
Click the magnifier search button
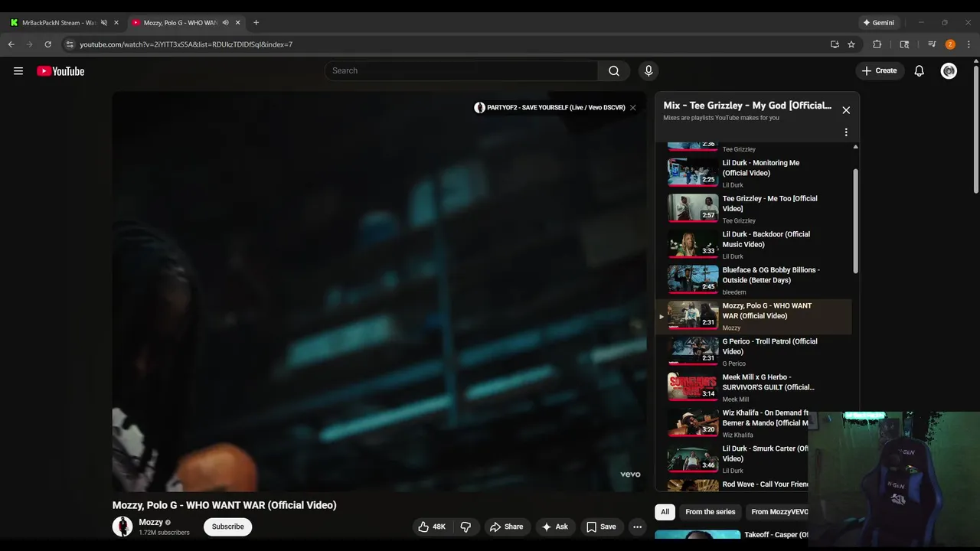(x=614, y=71)
